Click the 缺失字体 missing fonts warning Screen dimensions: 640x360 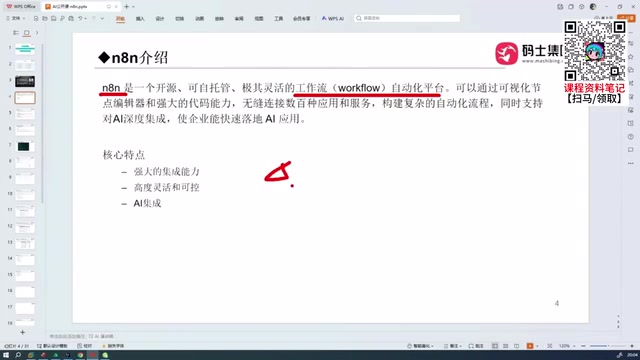(113, 346)
